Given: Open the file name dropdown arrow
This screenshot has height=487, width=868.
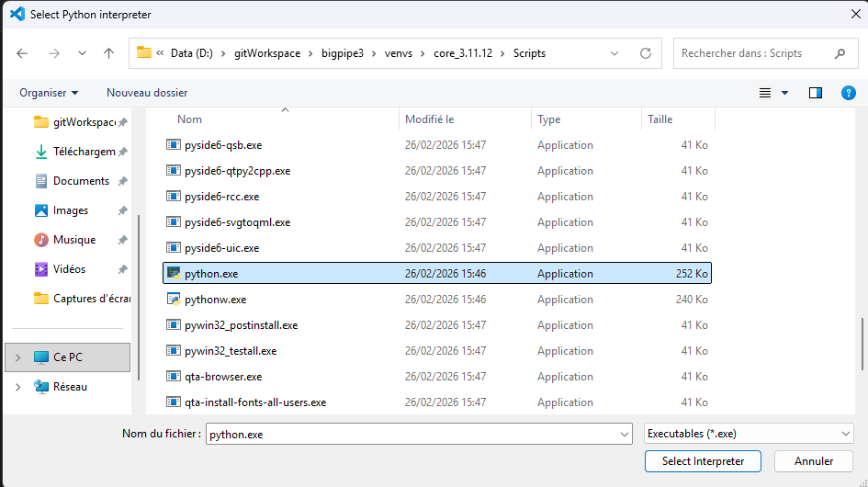Looking at the screenshot, I should pos(625,435).
